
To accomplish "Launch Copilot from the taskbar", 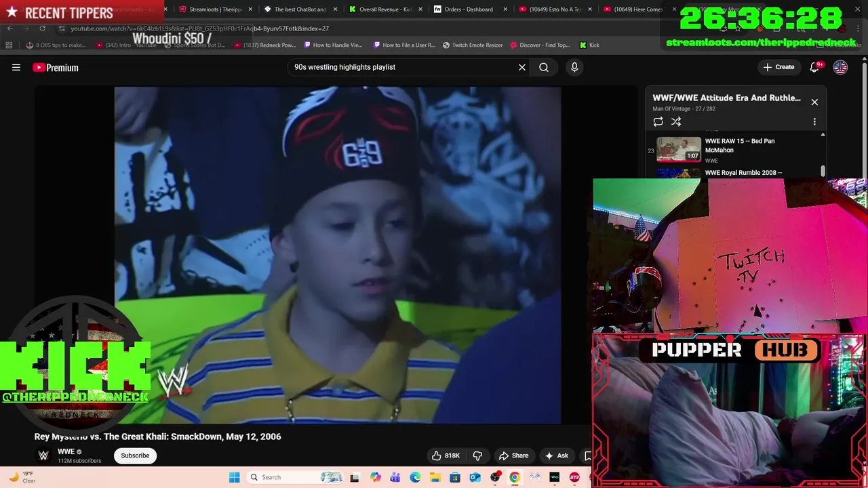I will [x=376, y=477].
